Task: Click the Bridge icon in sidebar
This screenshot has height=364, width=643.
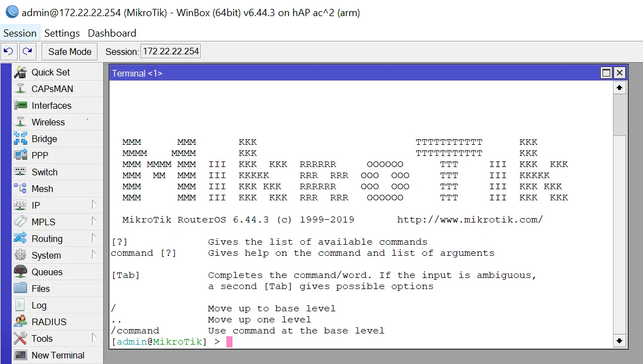Action: 21,139
